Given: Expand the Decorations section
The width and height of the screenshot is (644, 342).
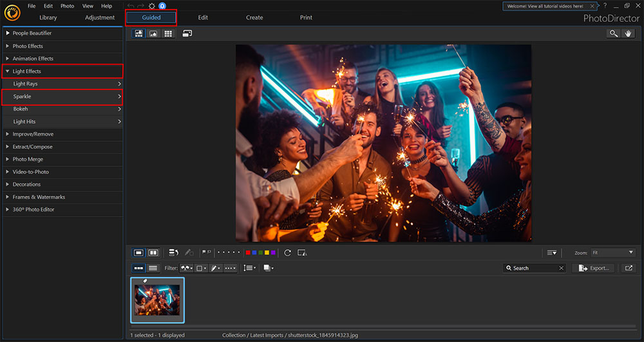Looking at the screenshot, I should (x=62, y=184).
